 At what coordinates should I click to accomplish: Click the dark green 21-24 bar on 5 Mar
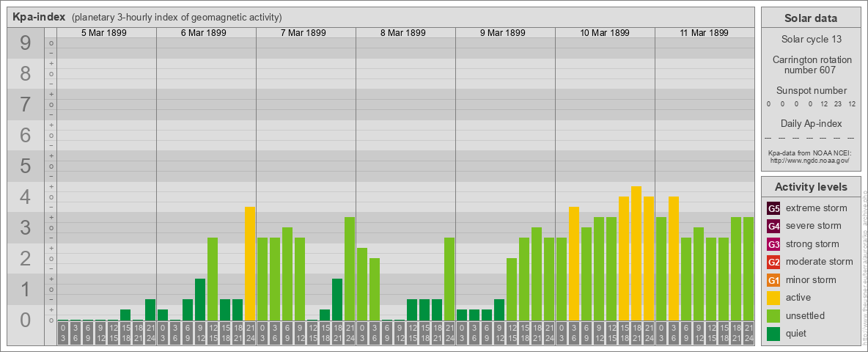tap(150, 310)
